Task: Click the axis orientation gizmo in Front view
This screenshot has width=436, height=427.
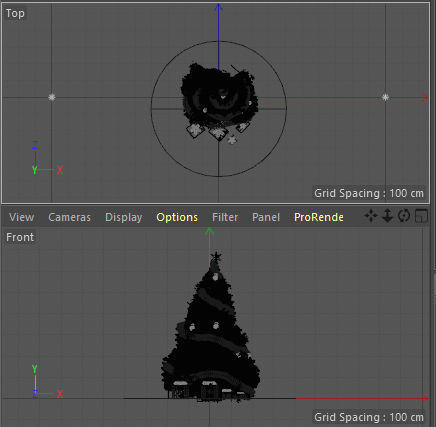Action: (47, 382)
